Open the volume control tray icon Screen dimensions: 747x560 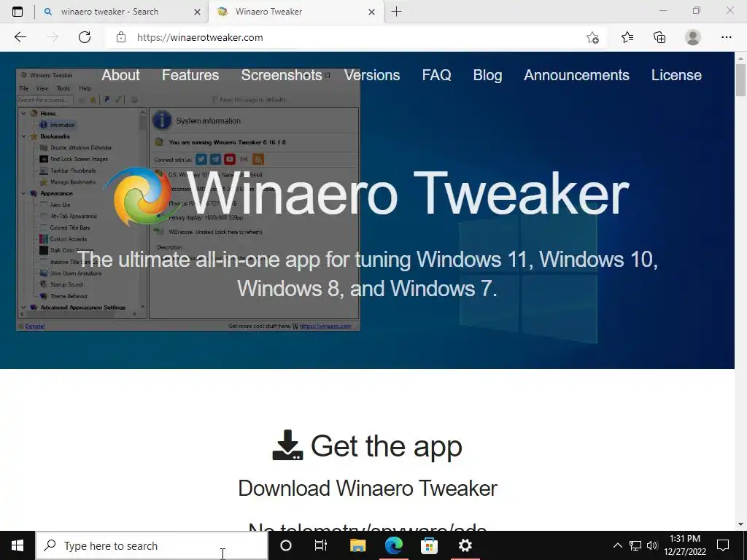pyautogui.click(x=652, y=545)
